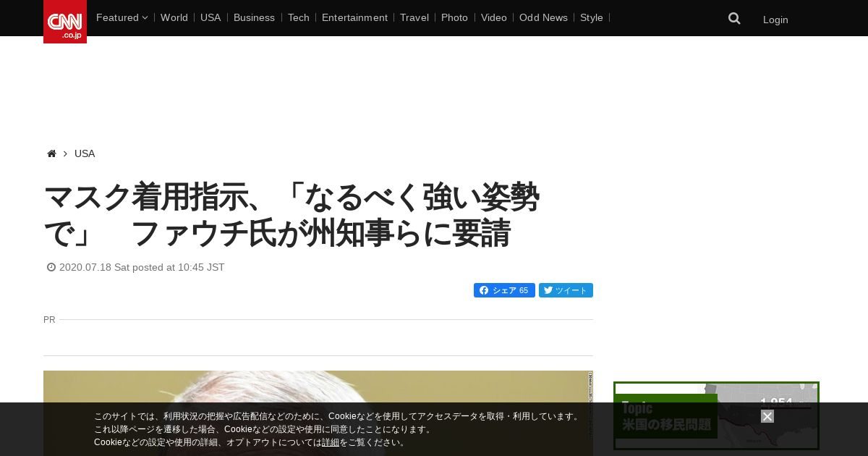Click the article's main photo
The image size is (868, 456).
point(318,413)
